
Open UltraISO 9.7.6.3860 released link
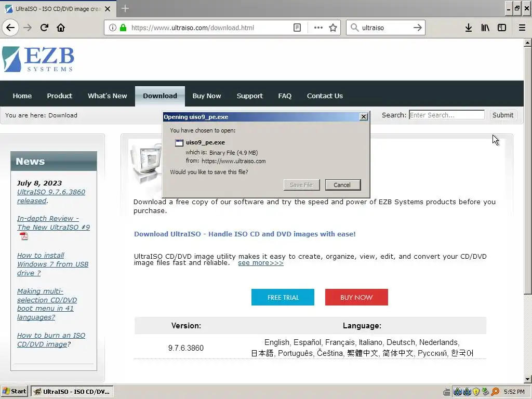[x=51, y=196]
